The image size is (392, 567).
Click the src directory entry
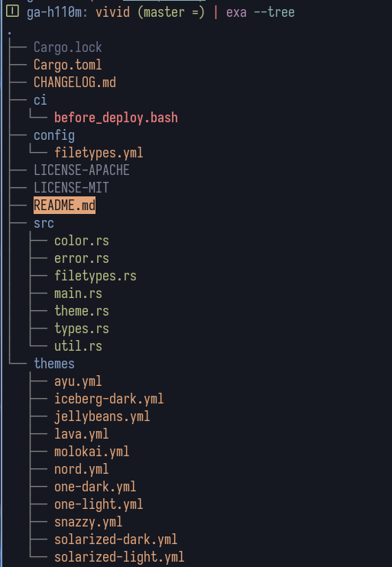(44, 223)
